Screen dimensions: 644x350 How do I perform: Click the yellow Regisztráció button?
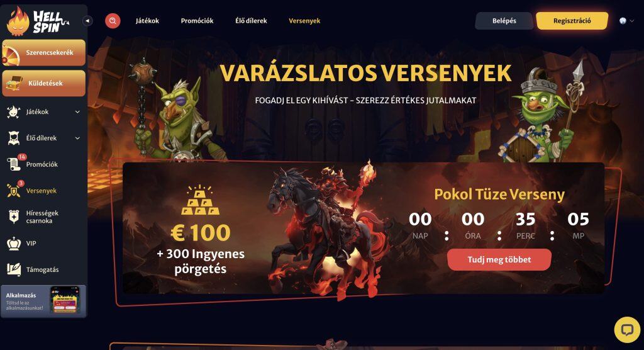click(572, 21)
